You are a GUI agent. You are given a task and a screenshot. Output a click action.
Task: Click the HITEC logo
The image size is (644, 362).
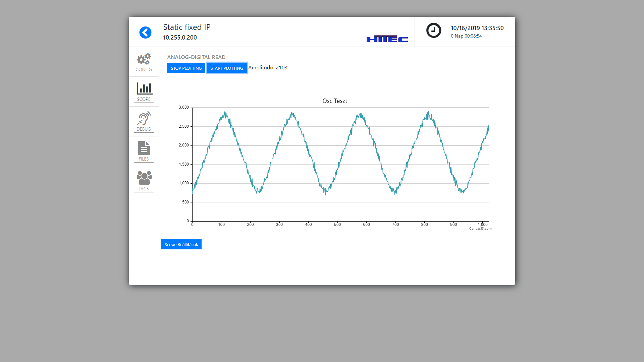pyautogui.click(x=387, y=39)
